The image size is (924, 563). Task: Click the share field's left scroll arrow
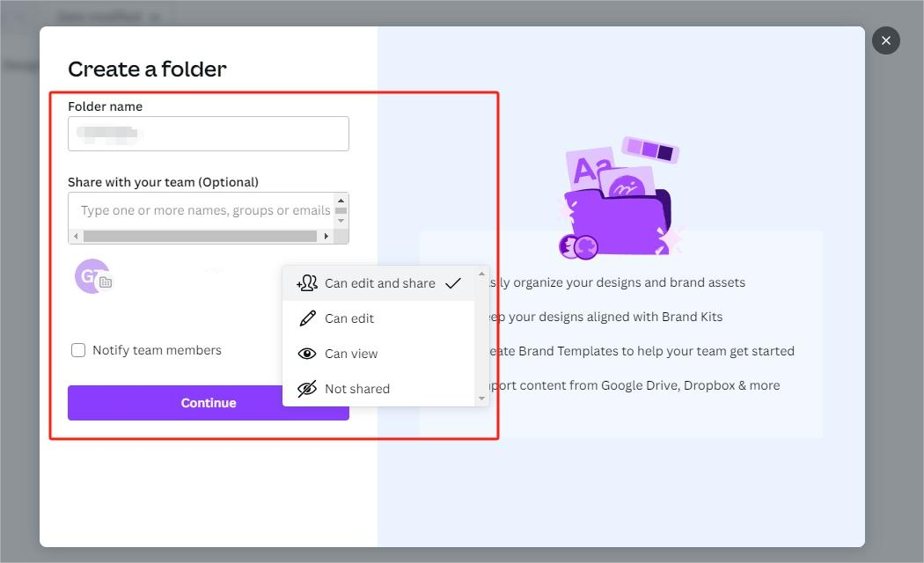[x=76, y=237]
